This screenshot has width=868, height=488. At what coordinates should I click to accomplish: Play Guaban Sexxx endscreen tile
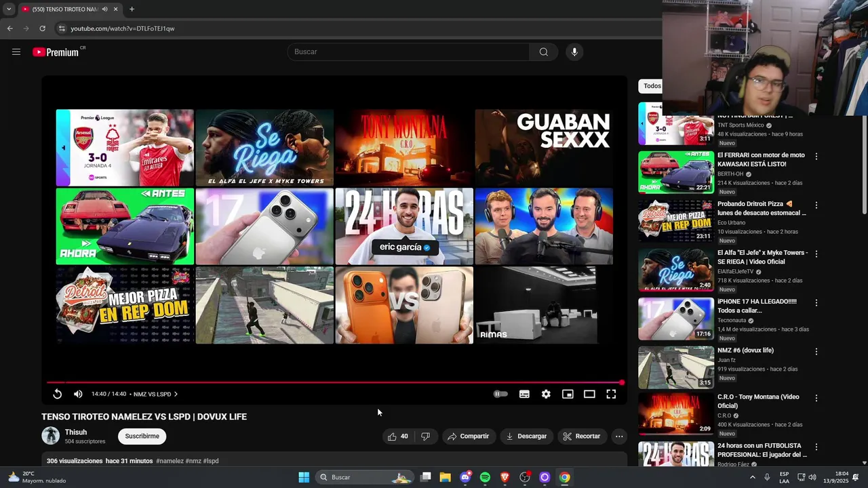(544, 148)
